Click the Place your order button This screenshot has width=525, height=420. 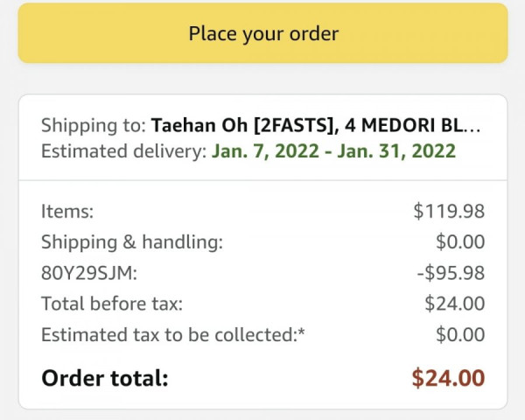click(262, 33)
